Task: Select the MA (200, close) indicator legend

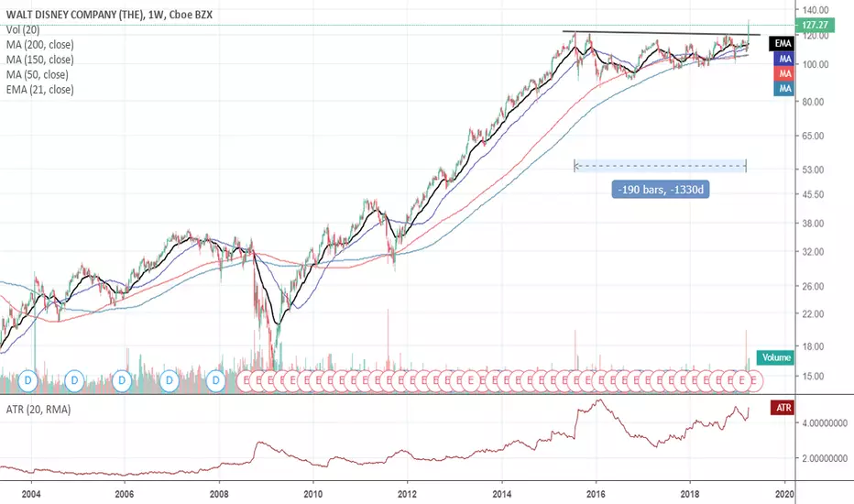Action: 39,45
